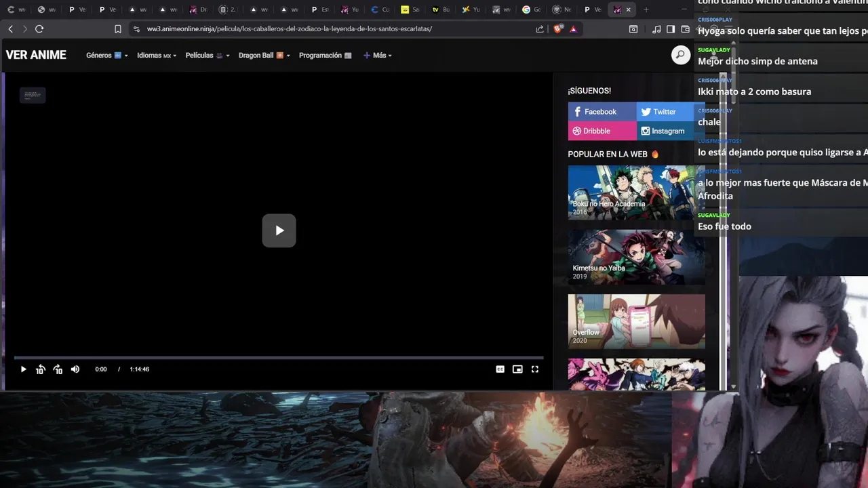Skip forward 10 seconds in the player

click(58, 369)
